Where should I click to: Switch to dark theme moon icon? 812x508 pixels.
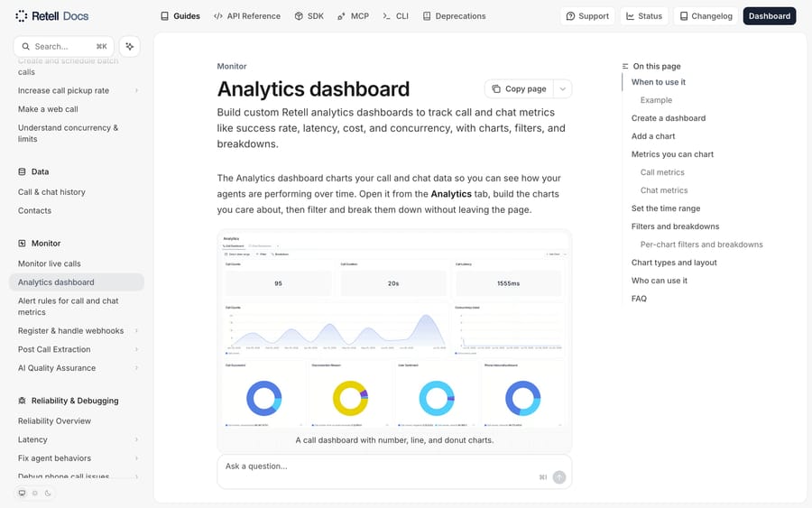(x=48, y=493)
